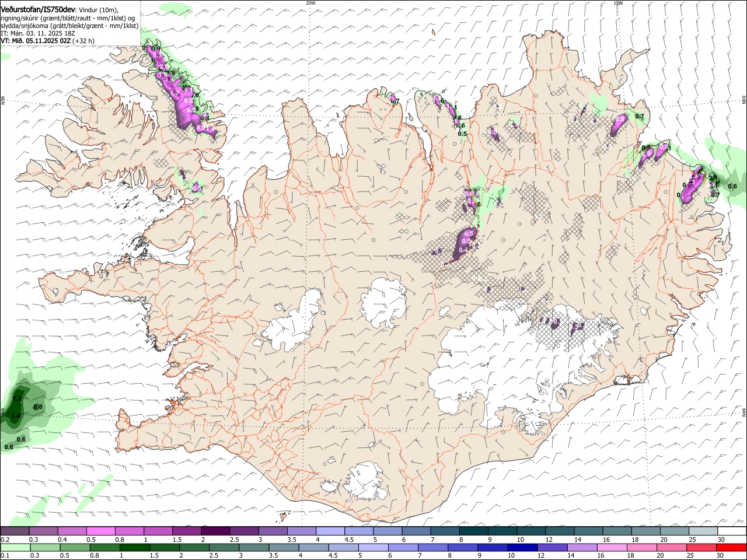Pick lower legend swatch between 14 and 16
747x560 pixels.
(x=582, y=547)
